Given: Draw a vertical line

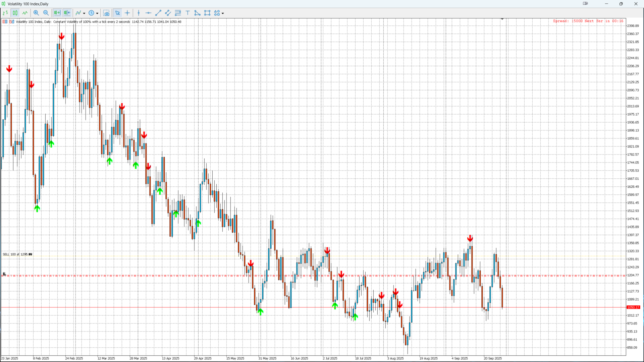Looking at the screenshot, I should [x=139, y=13].
